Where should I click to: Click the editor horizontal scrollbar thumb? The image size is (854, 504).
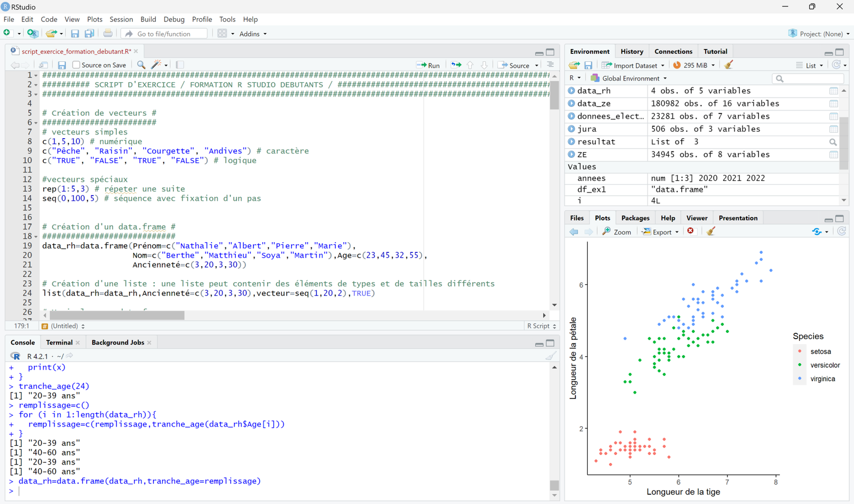(117, 315)
